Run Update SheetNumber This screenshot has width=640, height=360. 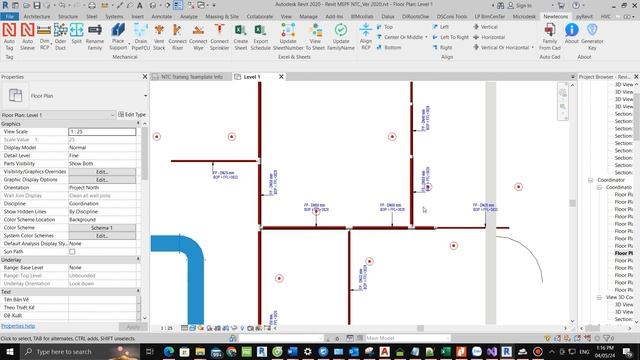[288, 37]
